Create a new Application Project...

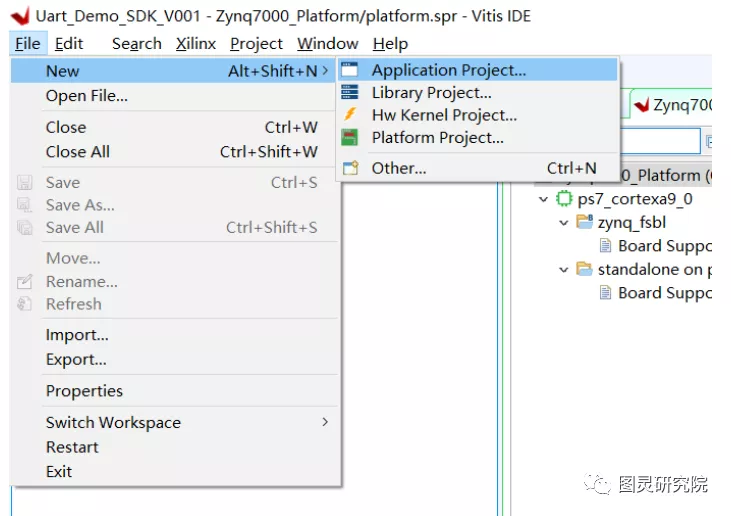tap(478, 70)
